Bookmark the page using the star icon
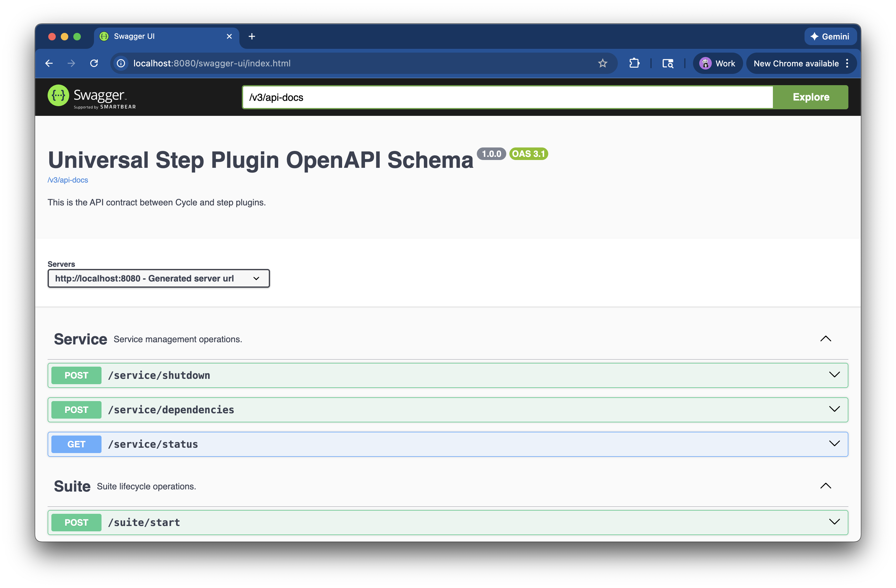The height and width of the screenshot is (588, 896). [603, 63]
